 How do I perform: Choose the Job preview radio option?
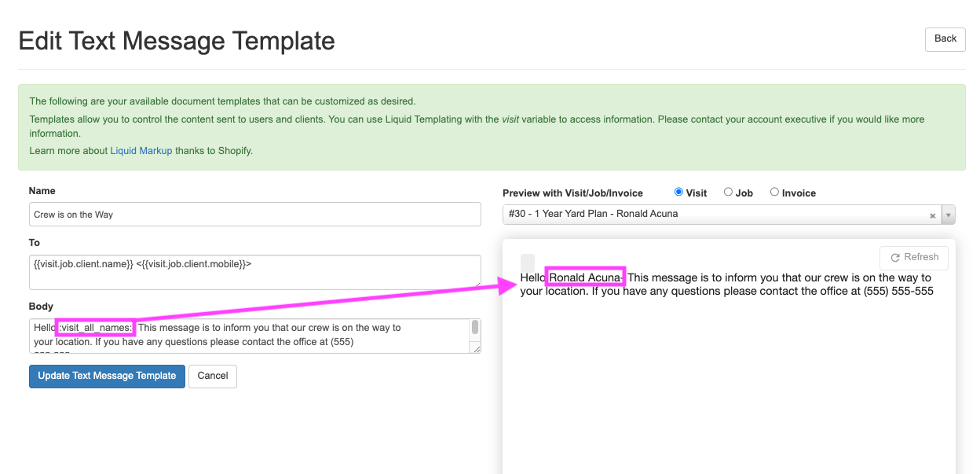point(728,192)
